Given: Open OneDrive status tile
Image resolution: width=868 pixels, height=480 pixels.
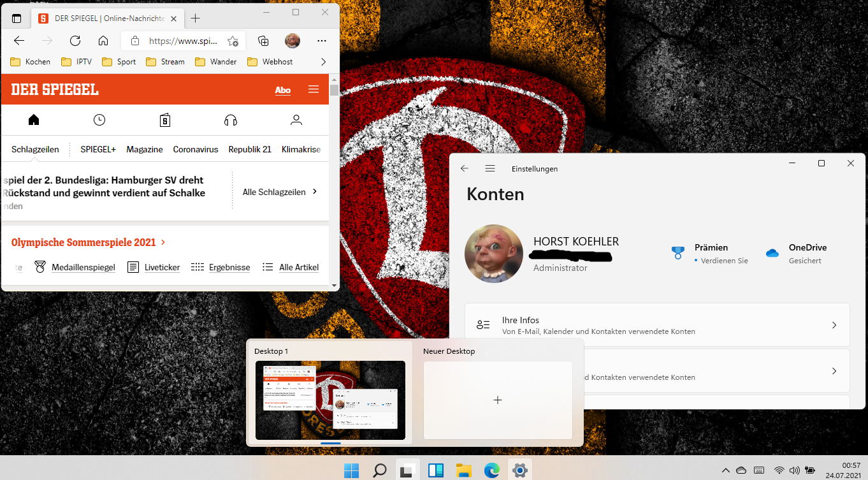Looking at the screenshot, I should [x=797, y=253].
